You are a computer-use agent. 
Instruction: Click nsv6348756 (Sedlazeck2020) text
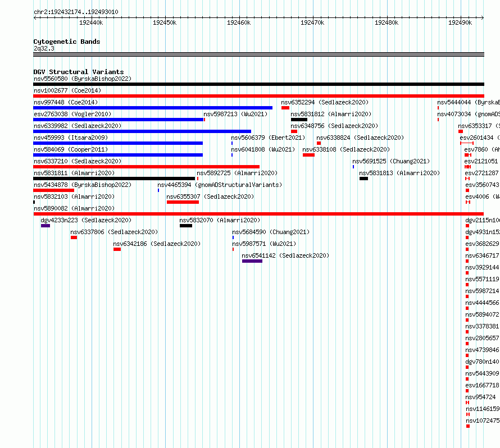pos(334,126)
